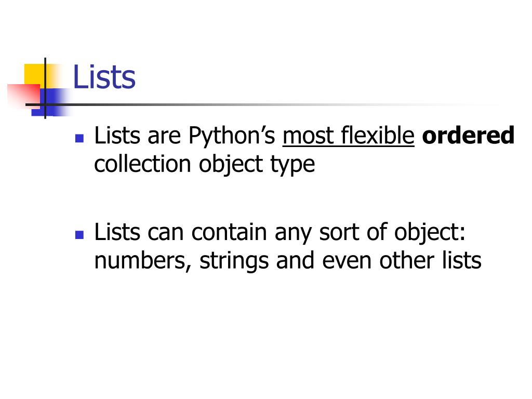Image resolution: width=532 pixels, height=399 pixels.
Task: Click the bold word 'ordered'
Action: [x=468, y=135]
